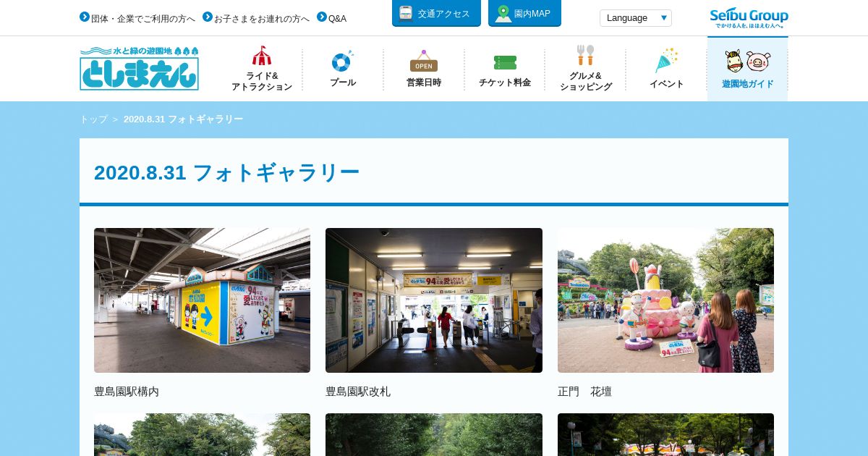Click the train icon on 交通アクセス
This screenshot has width=868, height=456.
pos(406,13)
